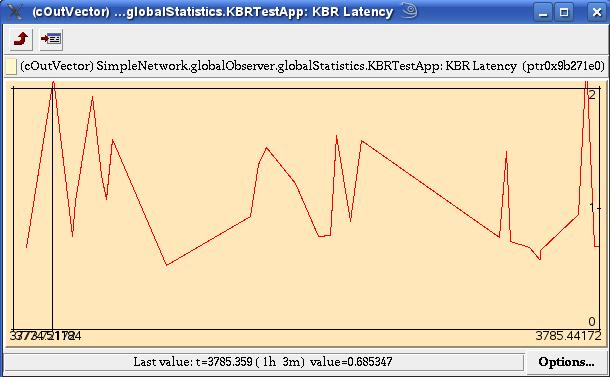Click the y-axis label 0
The height and width of the screenshot is (377, 610).
pos(592,322)
